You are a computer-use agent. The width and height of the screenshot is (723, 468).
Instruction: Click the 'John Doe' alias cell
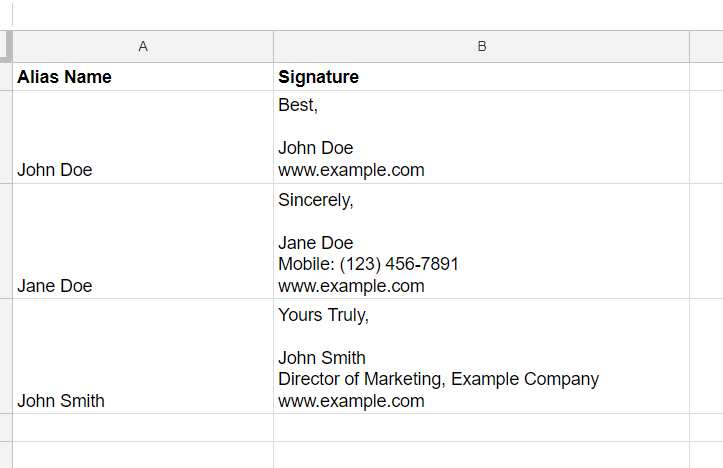point(143,137)
